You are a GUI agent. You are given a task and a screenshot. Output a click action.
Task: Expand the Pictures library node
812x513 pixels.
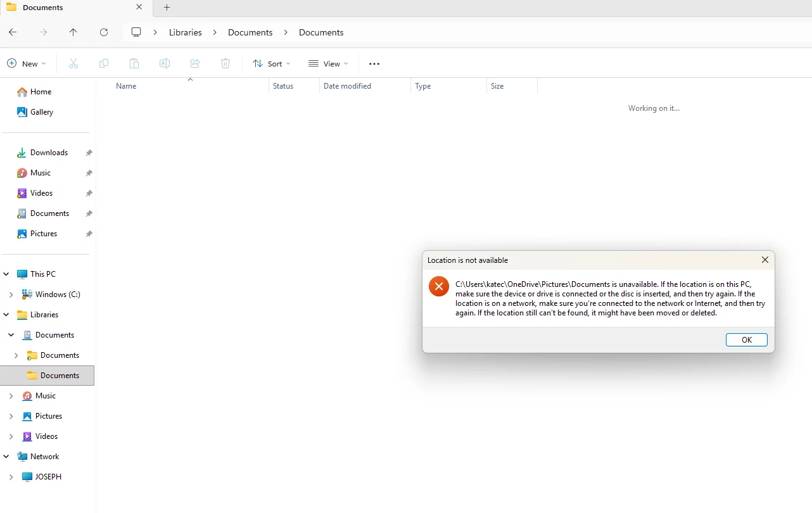point(11,416)
